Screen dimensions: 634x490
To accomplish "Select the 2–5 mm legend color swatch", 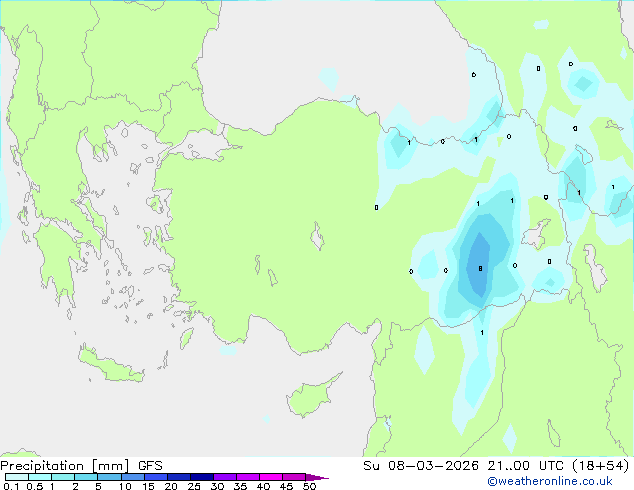I will pos(86,477).
